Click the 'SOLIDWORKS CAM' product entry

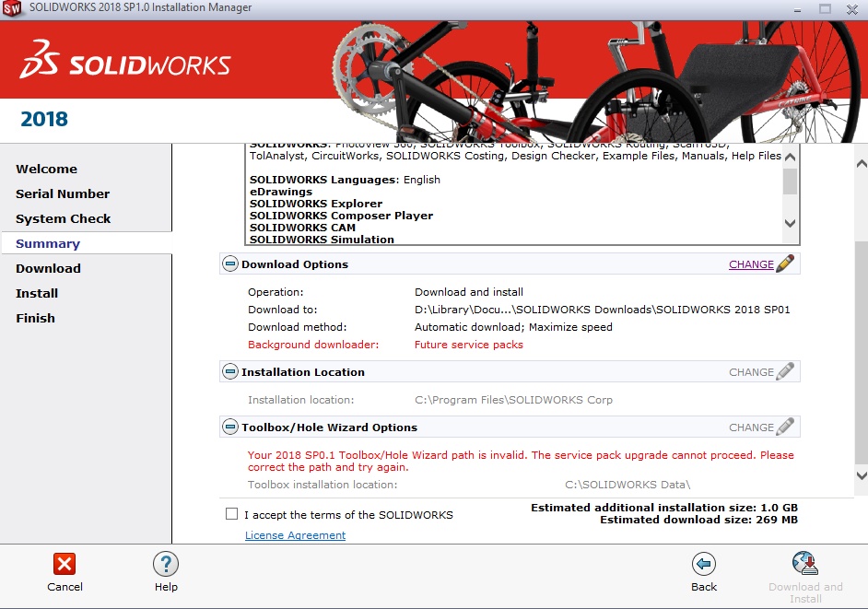[302, 228]
